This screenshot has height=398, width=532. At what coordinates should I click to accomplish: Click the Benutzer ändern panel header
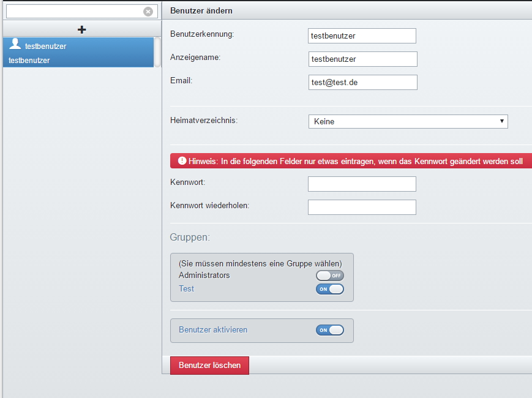(x=201, y=10)
